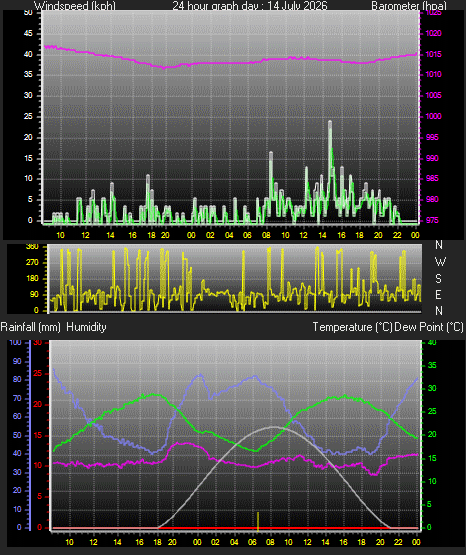Click 360 on the wind direction axis
The width and height of the screenshot is (466, 555).
point(32,247)
